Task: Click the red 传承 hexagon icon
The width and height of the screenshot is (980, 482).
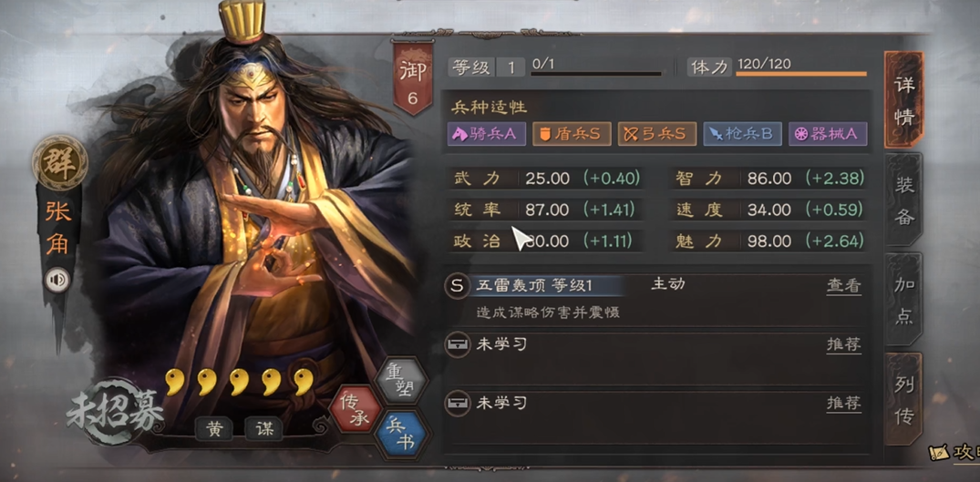Action: click(355, 410)
